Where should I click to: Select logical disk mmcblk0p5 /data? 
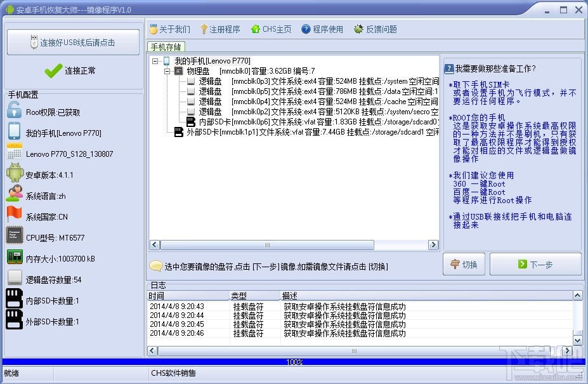click(x=318, y=91)
